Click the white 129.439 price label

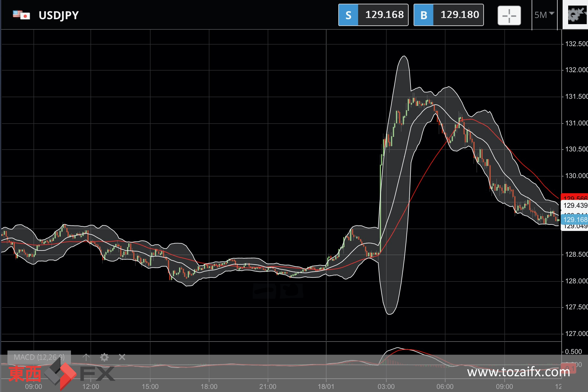click(x=575, y=205)
